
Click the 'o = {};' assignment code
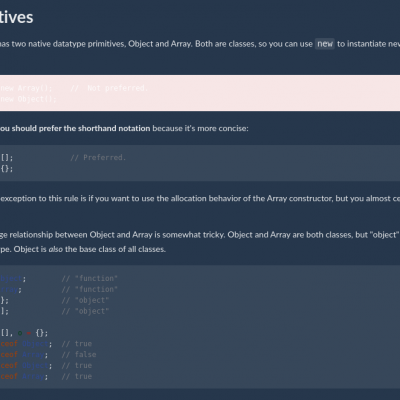click(33, 333)
